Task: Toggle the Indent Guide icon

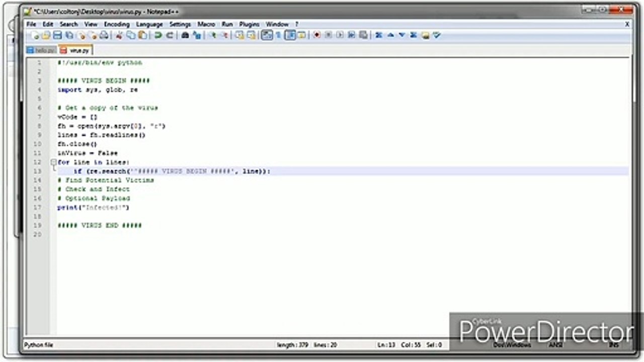Action: point(290,35)
